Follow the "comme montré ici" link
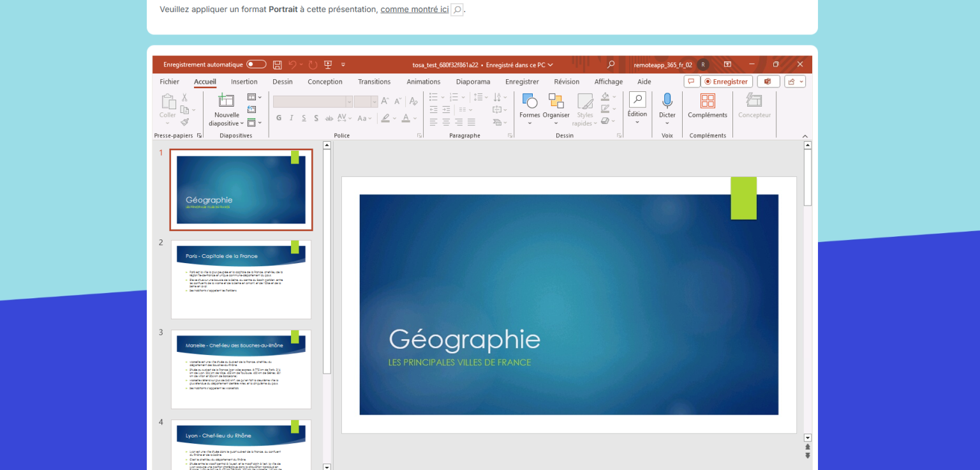This screenshot has height=470, width=980. [414, 10]
